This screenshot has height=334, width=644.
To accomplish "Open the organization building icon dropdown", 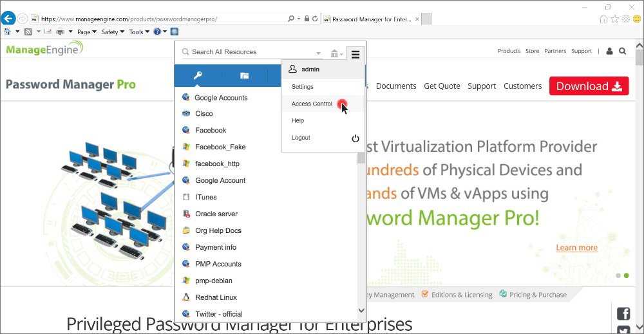I will tap(336, 53).
